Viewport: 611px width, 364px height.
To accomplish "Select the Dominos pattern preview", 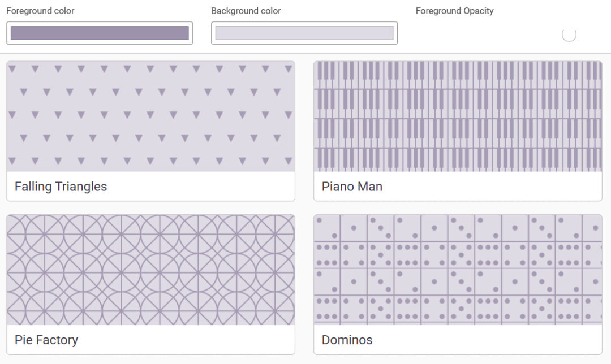I will (x=458, y=270).
